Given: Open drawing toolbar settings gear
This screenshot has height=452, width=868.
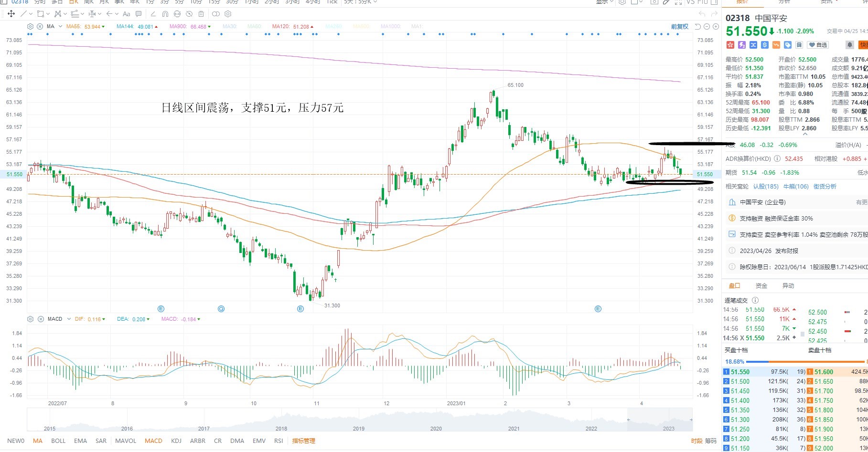Looking at the screenshot, I should coord(228,14).
